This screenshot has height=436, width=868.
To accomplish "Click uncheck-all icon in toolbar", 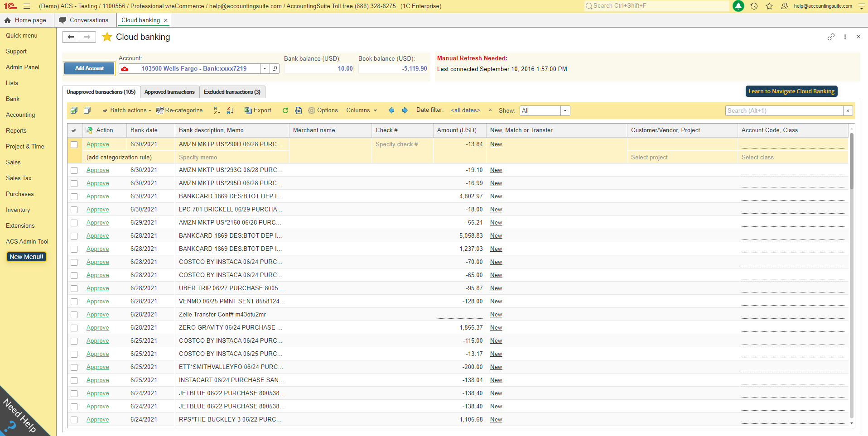I will click(x=87, y=110).
